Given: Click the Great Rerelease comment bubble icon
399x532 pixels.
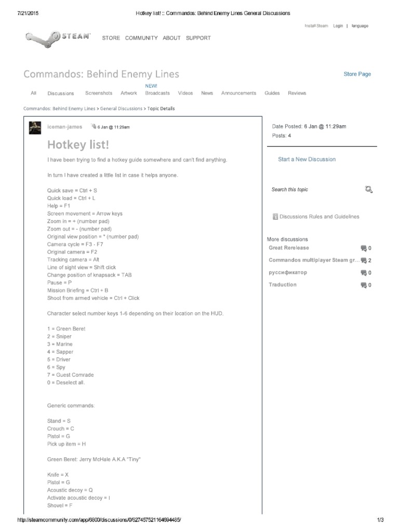Looking at the screenshot, I should (363, 248).
